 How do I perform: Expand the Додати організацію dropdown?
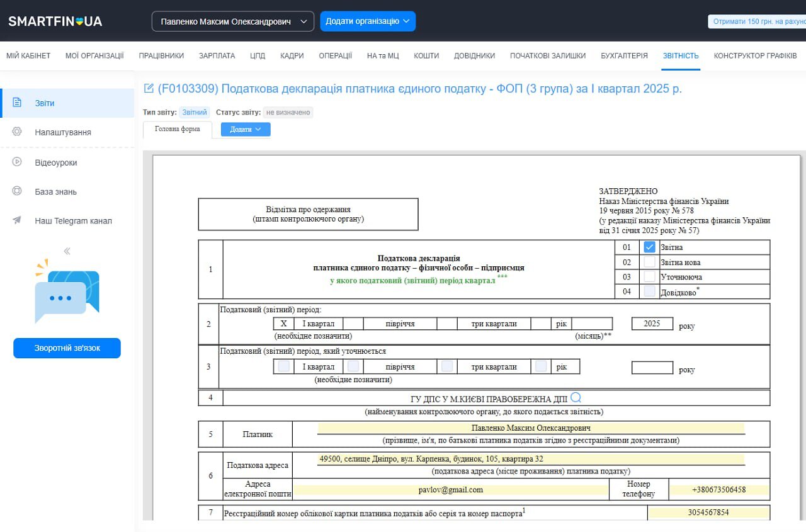tap(368, 21)
